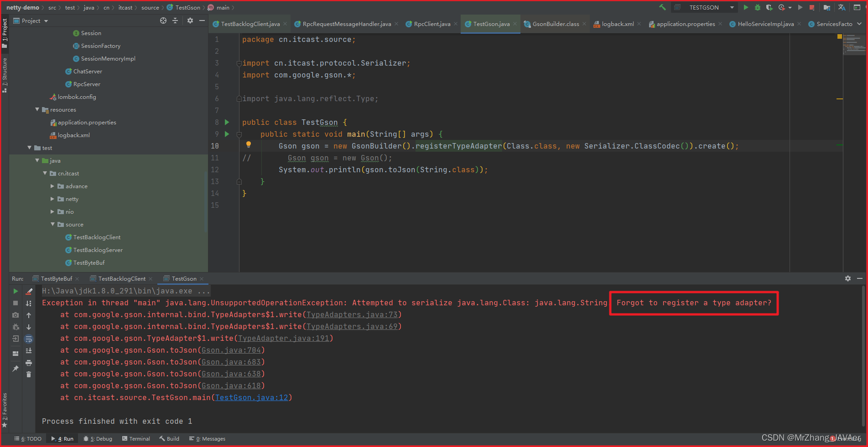The image size is (868, 447).
Task: Collapse the source package
Action: [x=53, y=224]
